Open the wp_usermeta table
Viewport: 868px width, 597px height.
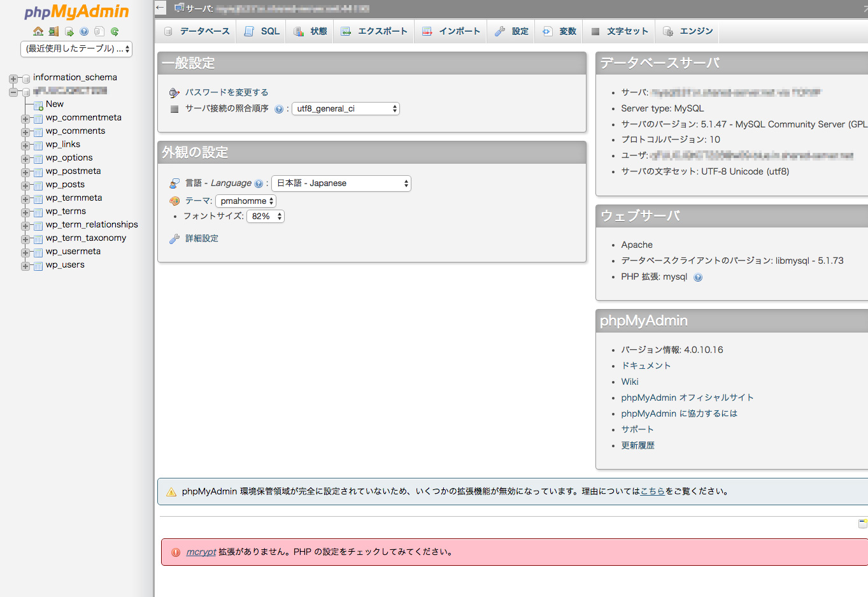[x=73, y=251]
